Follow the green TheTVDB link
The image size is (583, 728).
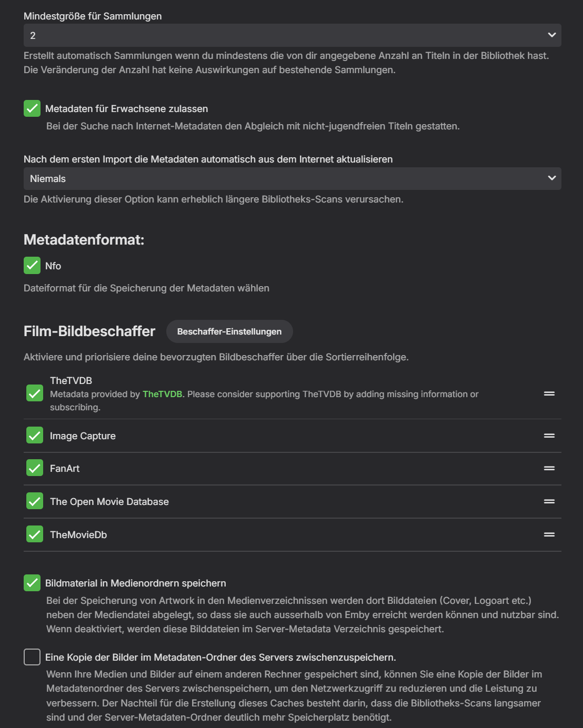(162, 394)
